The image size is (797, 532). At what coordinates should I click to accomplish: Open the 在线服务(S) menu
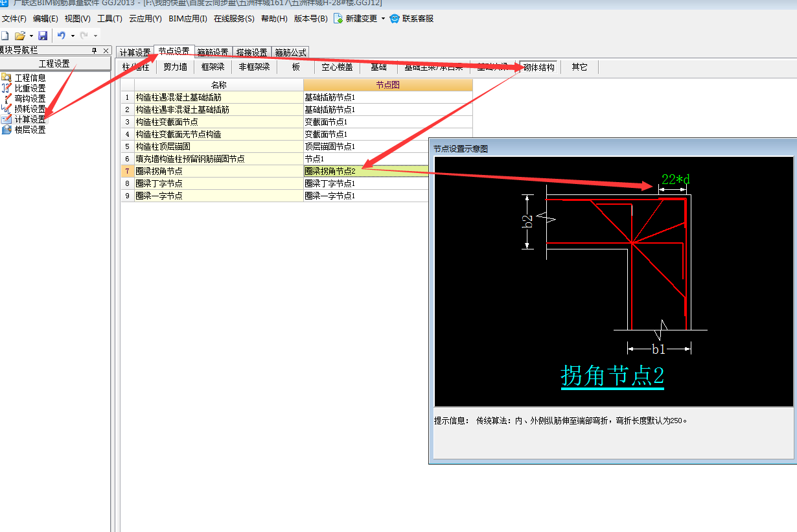point(234,19)
